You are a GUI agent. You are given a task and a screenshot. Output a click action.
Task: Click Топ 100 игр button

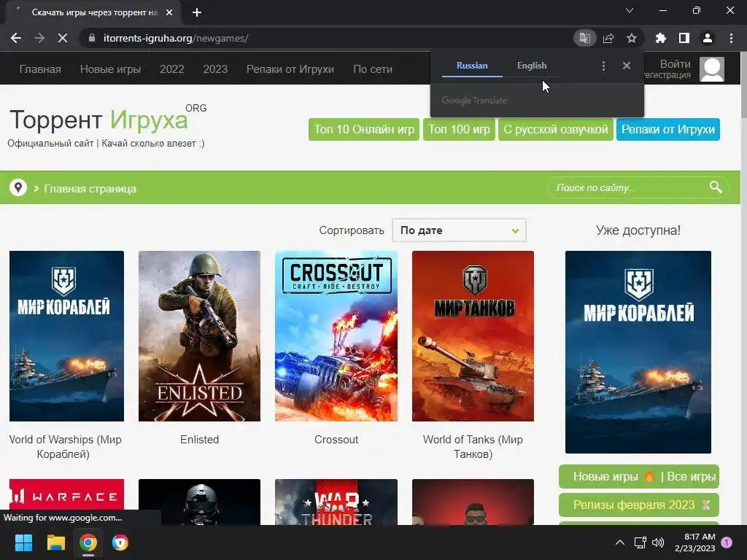tap(459, 130)
